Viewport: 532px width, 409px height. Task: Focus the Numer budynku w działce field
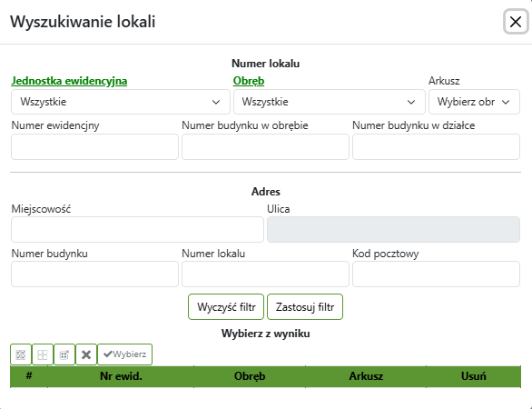coord(436,146)
